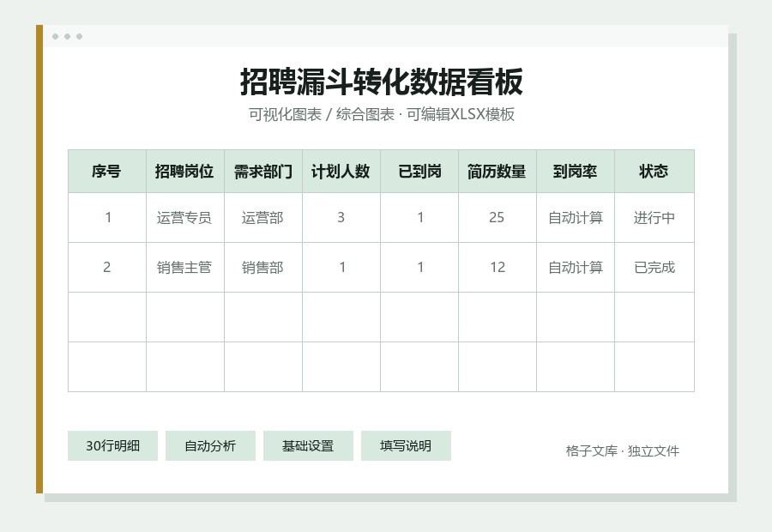Click the 状态 column header
Viewport: 772px width, 532px height.
point(654,172)
